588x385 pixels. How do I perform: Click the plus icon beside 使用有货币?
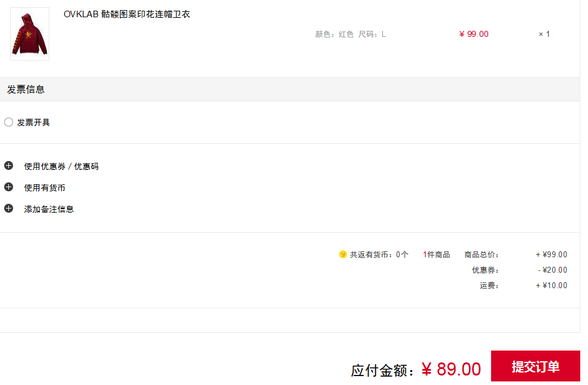tap(9, 187)
